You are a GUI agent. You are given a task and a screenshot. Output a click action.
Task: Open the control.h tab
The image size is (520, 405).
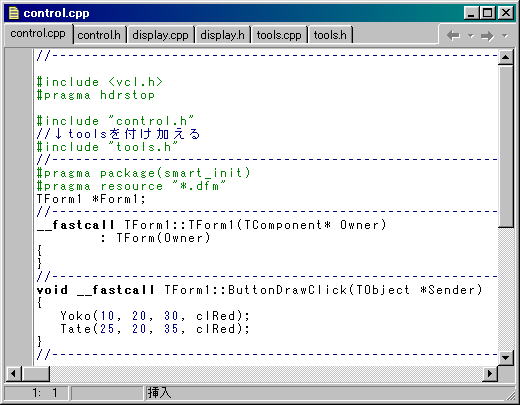(99, 35)
